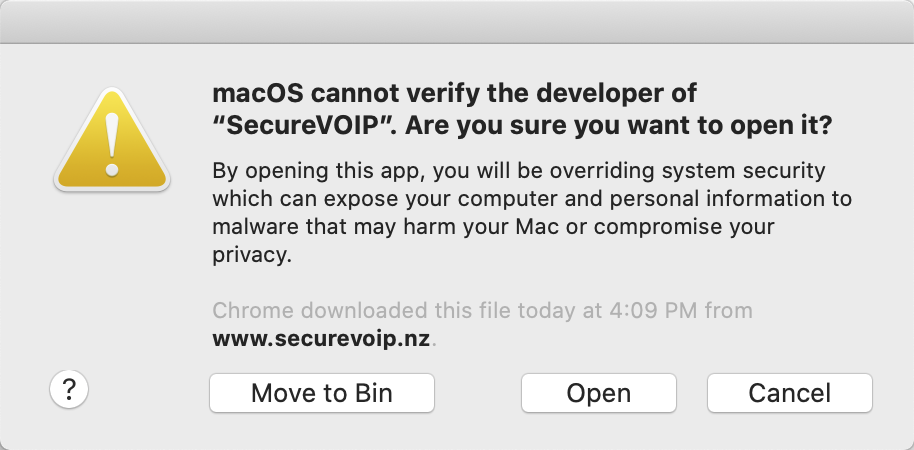Click the "4:09 PM" download timestamp

[653, 310]
